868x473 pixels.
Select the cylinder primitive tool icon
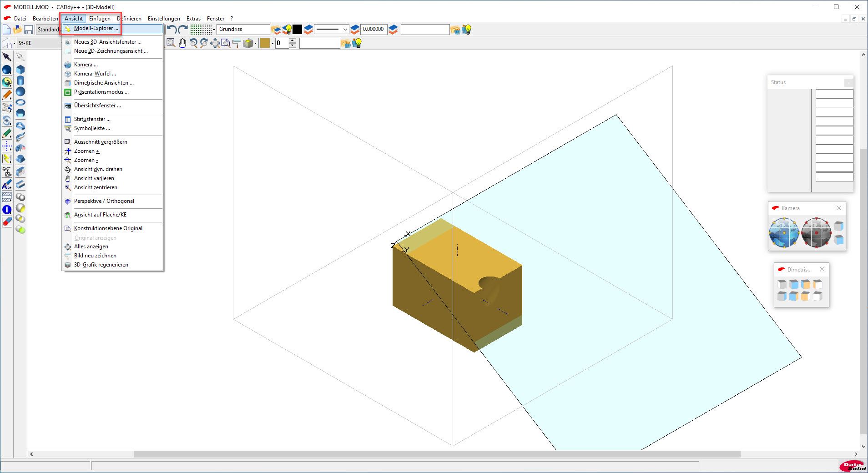20,81
